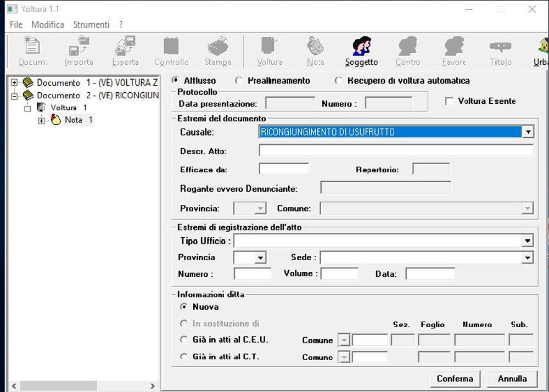Screen dimensions: 549x392
Task: Open the Estremi del documento Comune dropdown
Action: [x=527, y=208]
